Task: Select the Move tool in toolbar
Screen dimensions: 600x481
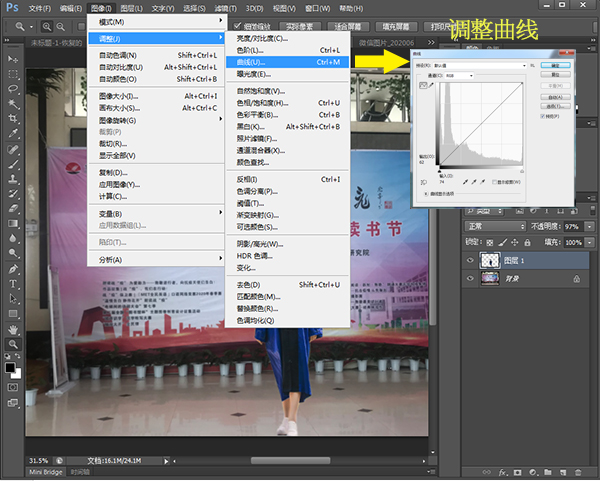Action: (x=13, y=59)
